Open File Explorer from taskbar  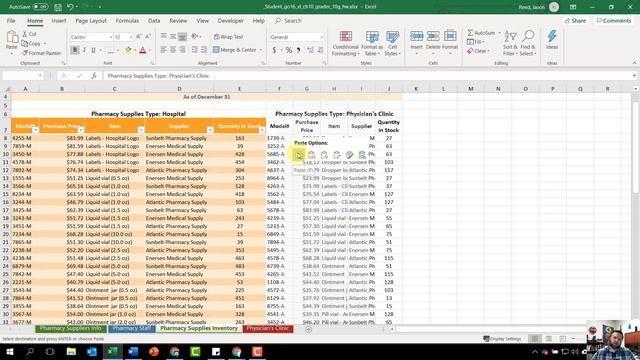71,351
